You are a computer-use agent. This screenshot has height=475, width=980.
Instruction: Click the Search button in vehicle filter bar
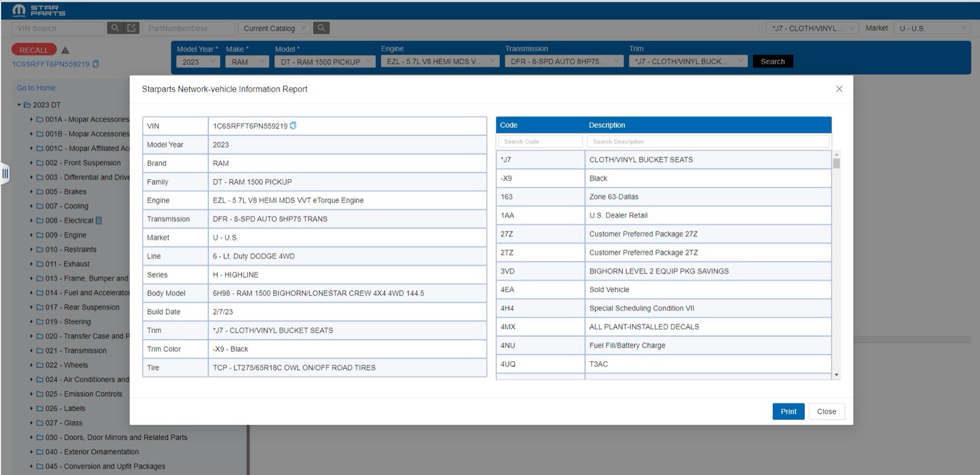[x=772, y=61]
